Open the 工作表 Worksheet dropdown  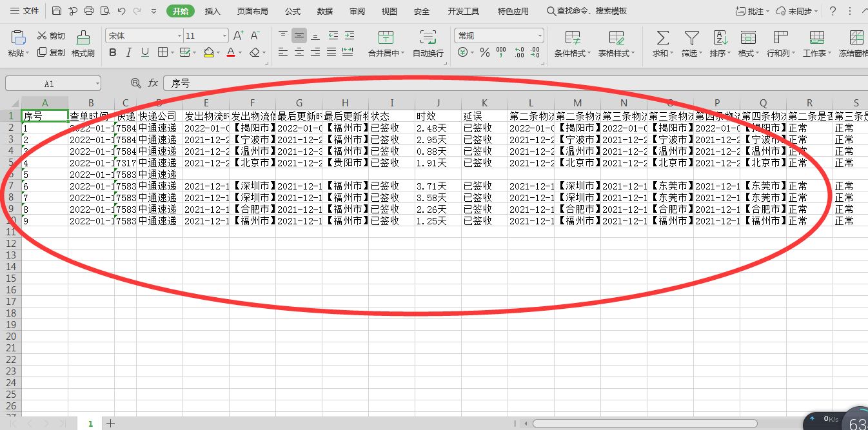[816, 44]
